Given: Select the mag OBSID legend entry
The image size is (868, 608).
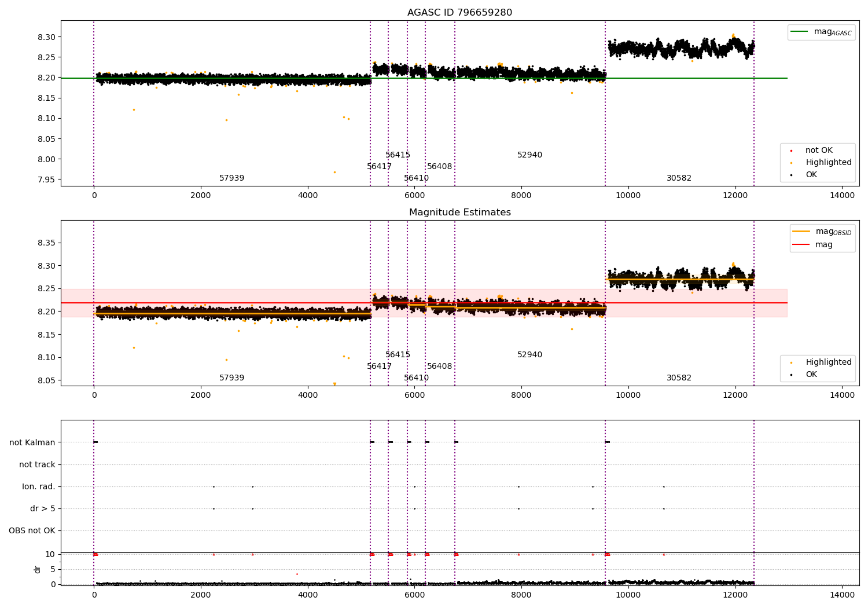Looking at the screenshot, I should pos(822,232).
